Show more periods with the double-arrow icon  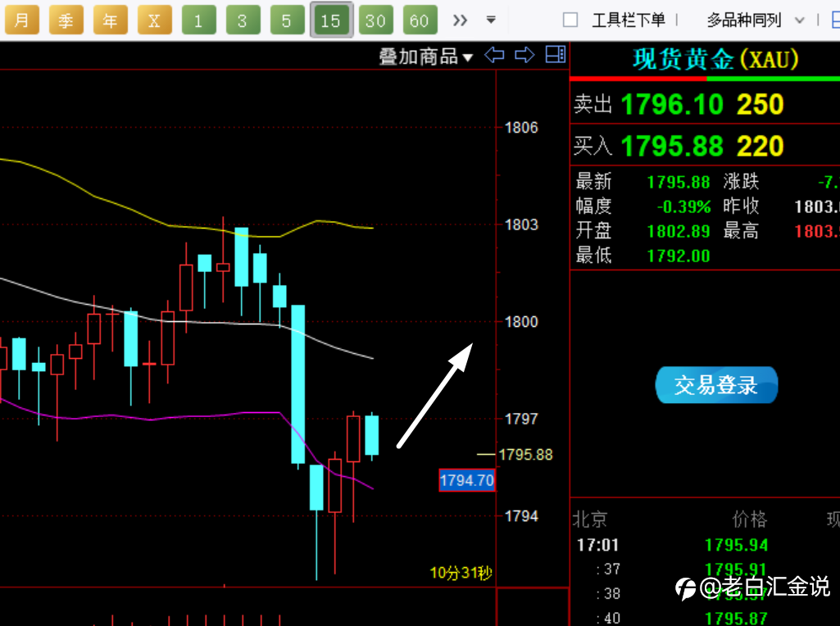click(460, 20)
